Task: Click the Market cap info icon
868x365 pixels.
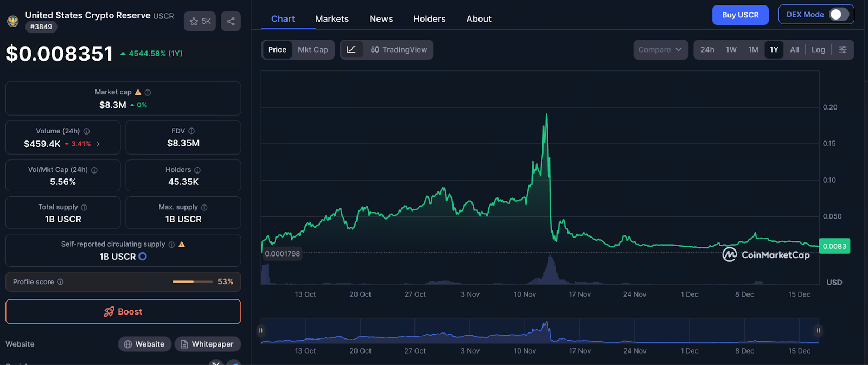Action: [148, 93]
